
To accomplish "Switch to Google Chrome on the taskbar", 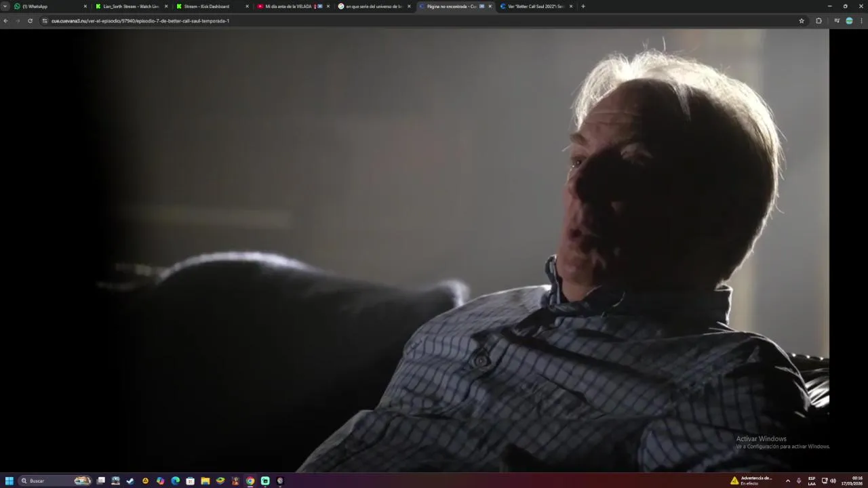I will (x=250, y=481).
